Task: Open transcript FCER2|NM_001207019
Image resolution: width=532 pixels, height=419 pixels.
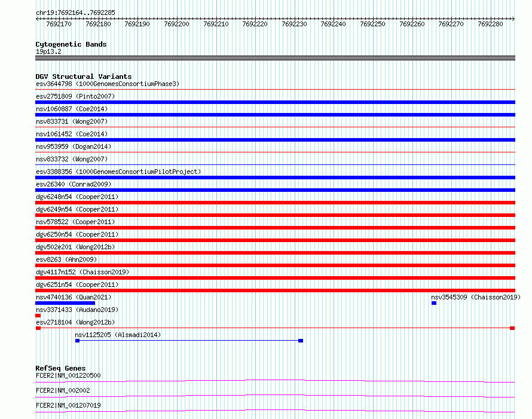Action: [68, 405]
